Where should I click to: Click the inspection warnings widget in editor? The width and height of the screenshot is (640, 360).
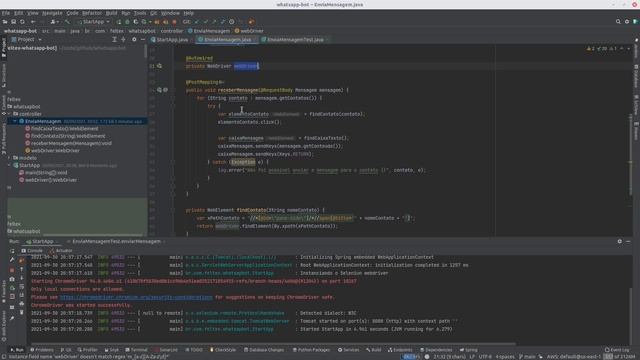click(602, 49)
